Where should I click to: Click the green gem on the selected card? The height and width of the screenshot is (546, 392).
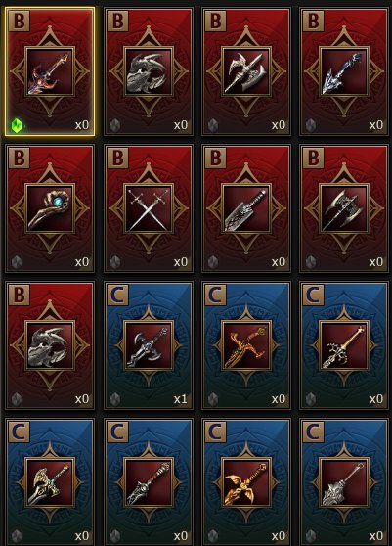[17, 125]
